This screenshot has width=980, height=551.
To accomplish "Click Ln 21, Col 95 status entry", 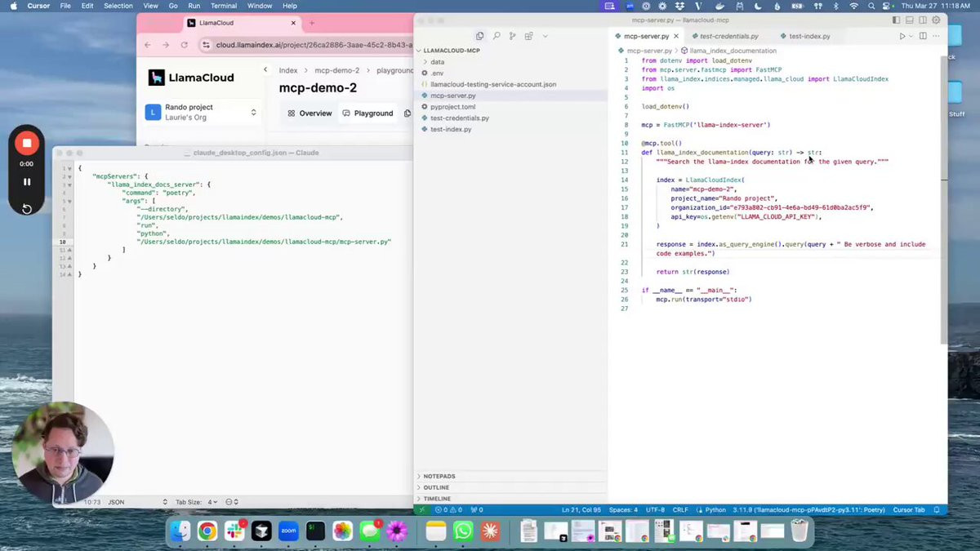I will (581, 509).
